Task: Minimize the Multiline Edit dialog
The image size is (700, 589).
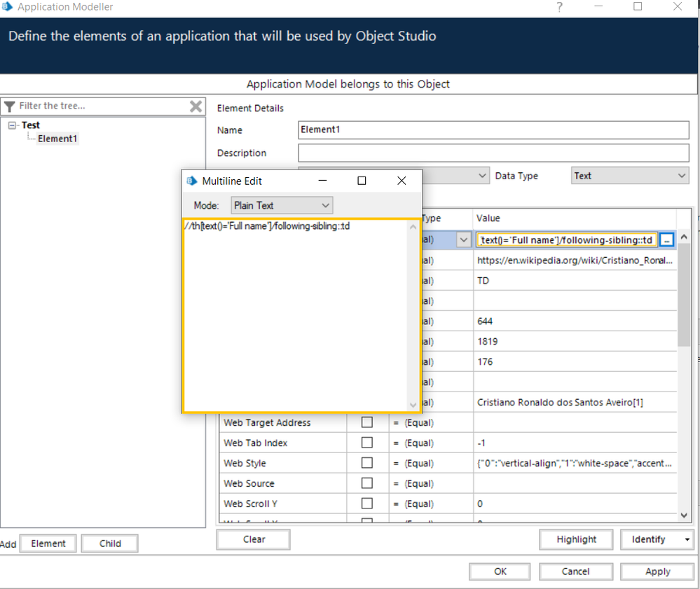Action: point(322,181)
